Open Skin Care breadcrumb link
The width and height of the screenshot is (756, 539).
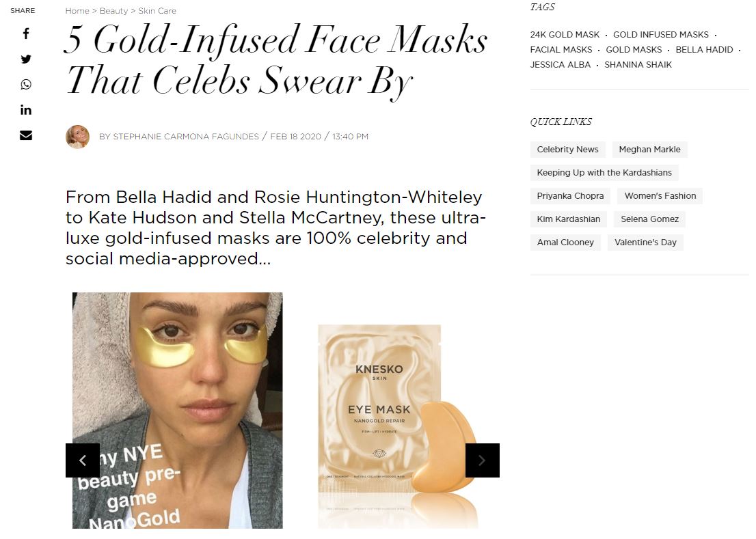(x=157, y=11)
